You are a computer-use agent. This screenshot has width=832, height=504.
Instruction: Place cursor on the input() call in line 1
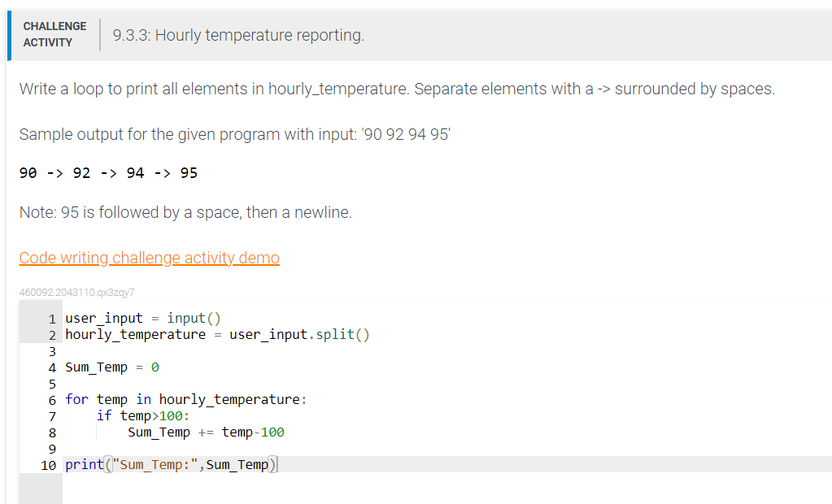(194, 318)
